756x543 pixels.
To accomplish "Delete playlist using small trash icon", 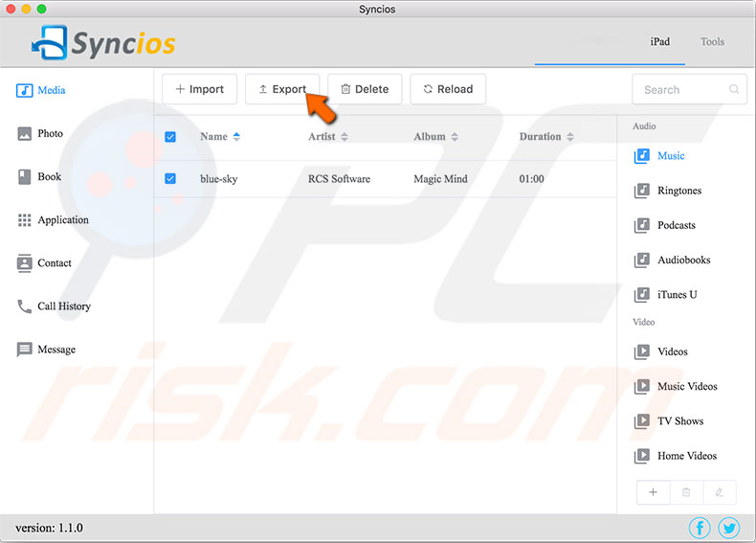I will [686, 492].
